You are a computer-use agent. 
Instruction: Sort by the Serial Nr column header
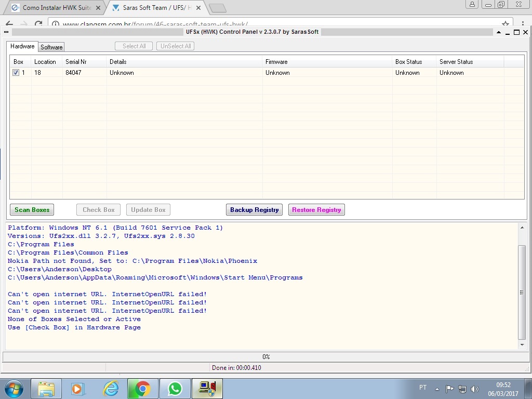85,62
